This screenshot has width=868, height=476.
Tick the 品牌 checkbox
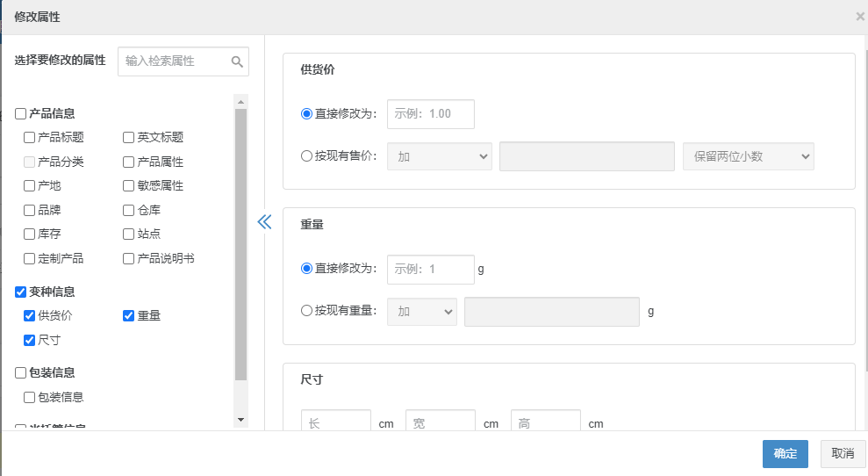point(30,211)
